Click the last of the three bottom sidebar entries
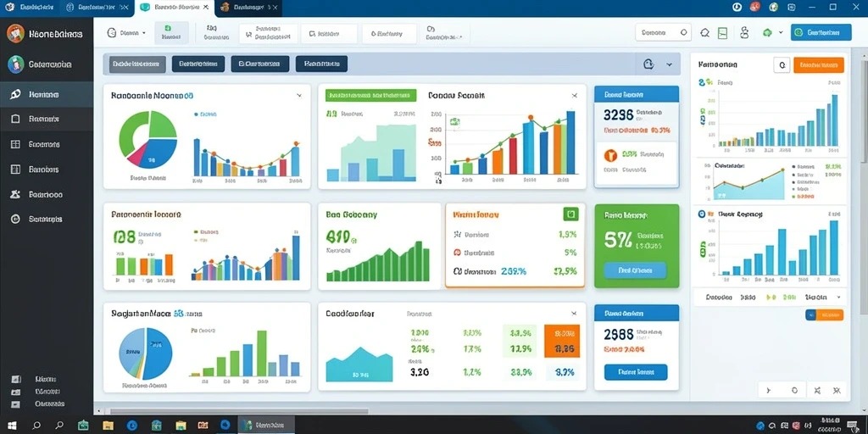 37,404
